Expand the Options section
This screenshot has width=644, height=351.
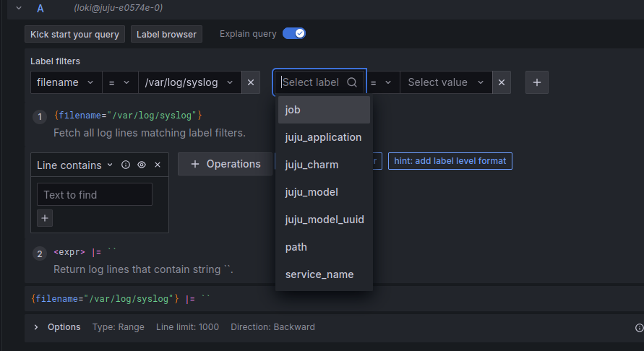click(x=36, y=327)
